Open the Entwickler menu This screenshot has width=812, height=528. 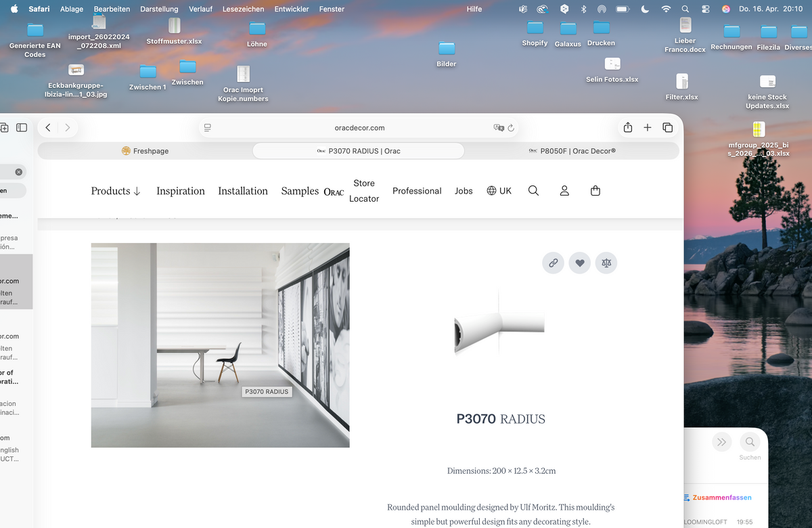[292, 9]
